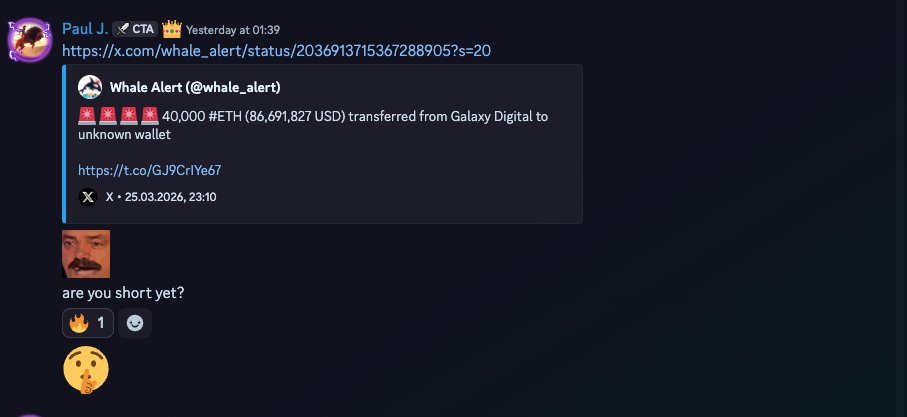Click the CTA role tag badge
This screenshot has width=907, height=417.
134,29
